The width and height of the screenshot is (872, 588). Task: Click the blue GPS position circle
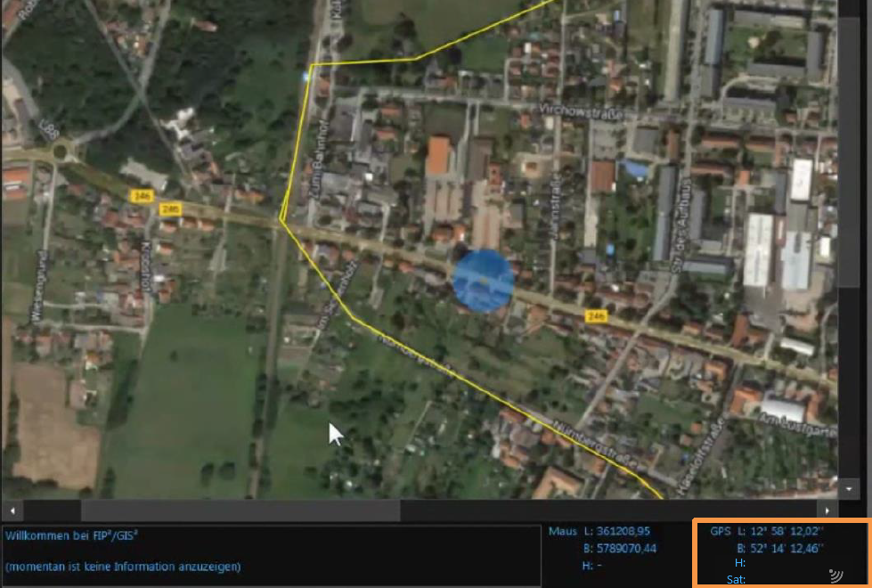tap(483, 282)
